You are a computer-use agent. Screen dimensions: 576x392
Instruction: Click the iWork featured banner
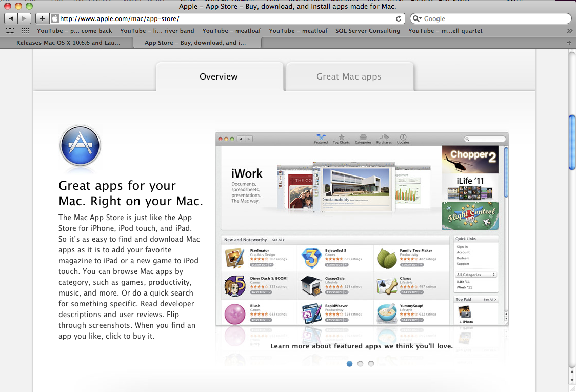click(x=331, y=188)
